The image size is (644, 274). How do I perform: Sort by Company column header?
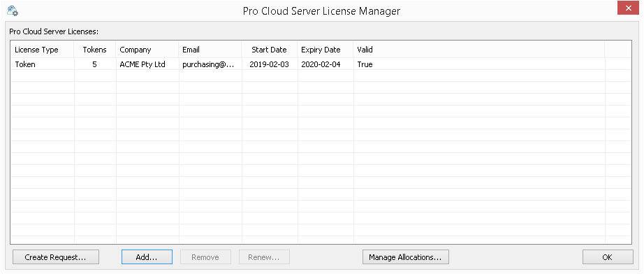[x=147, y=50]
